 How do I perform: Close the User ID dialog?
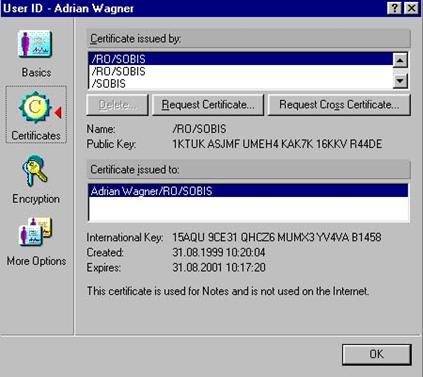[412, 8]
